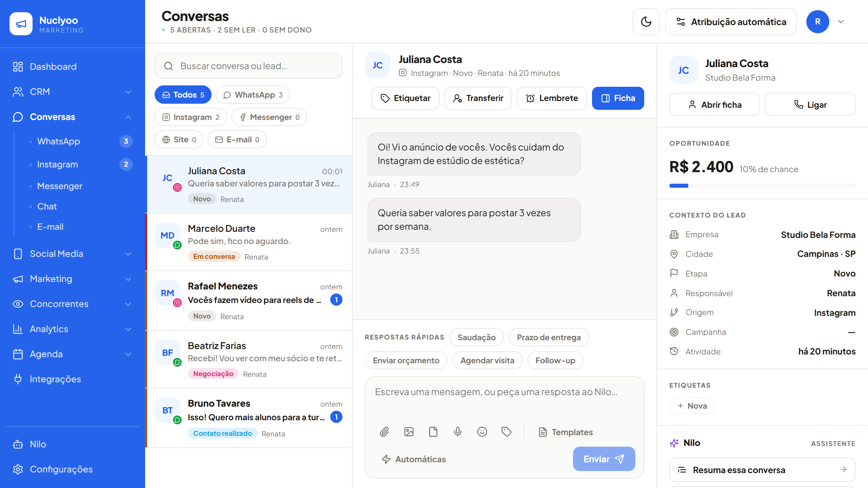Toggle dark mode with moon icon

(646, 22)
